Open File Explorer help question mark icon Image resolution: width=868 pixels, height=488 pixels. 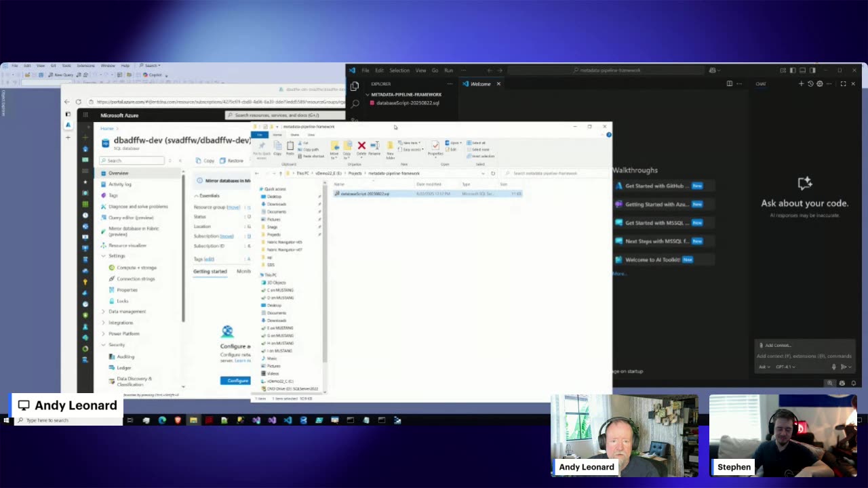608,135
